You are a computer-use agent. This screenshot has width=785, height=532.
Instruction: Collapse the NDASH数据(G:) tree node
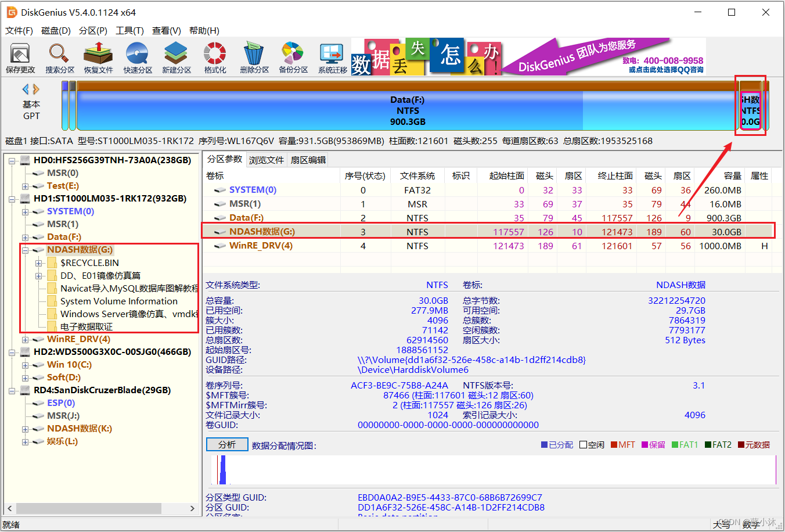25,250
